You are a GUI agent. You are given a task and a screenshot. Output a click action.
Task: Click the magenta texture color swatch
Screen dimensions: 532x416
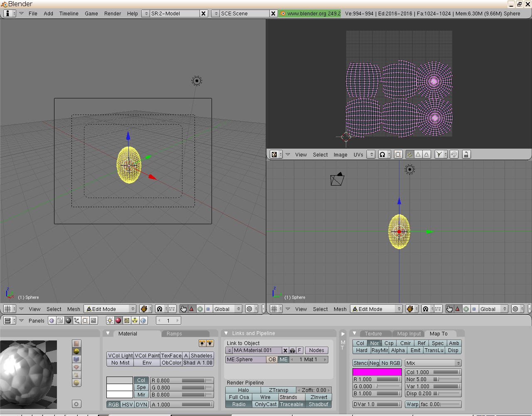pyautogui.click(x=377, y=372)
